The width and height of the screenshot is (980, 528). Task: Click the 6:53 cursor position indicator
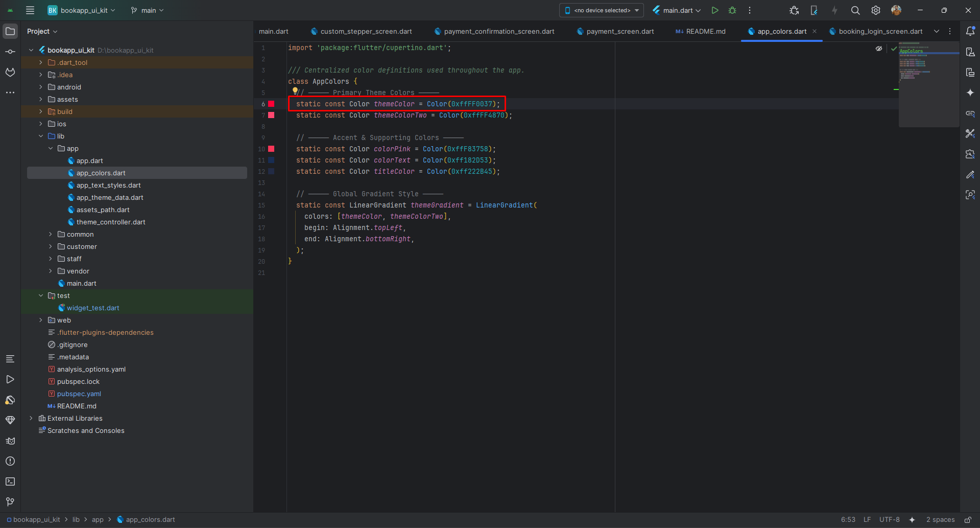tap(848, 519)
